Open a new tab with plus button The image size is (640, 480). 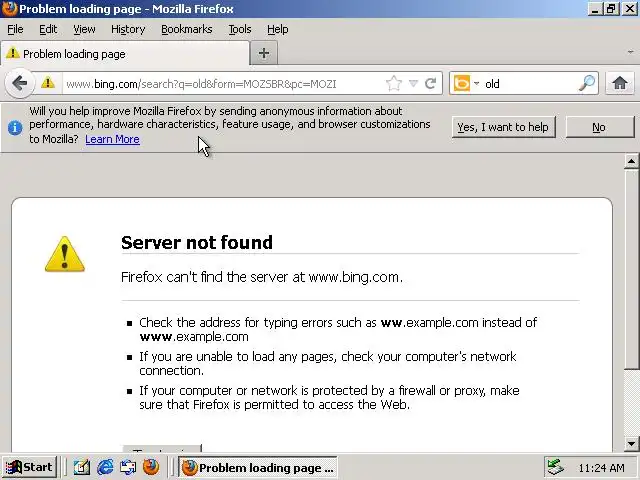pos(264,53)
